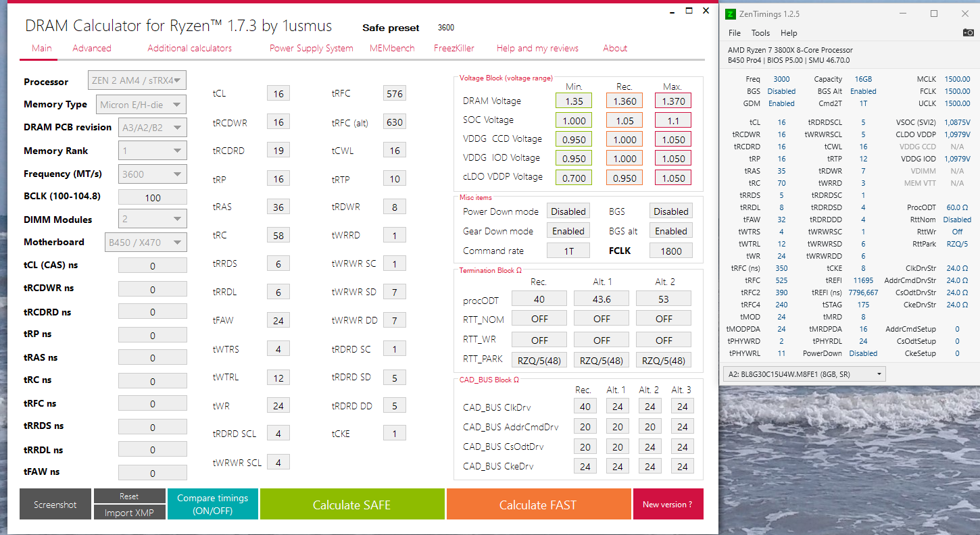This screenshot has width=980, height=535.
Task: Click the Reset button
Action: (129, 496)
